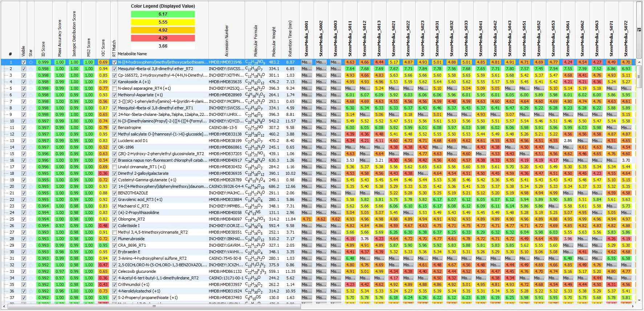This screenshot has height=311, width=644.
Task: Star the Machaerol C_RT2 row
Action: [x=31, y=206]
